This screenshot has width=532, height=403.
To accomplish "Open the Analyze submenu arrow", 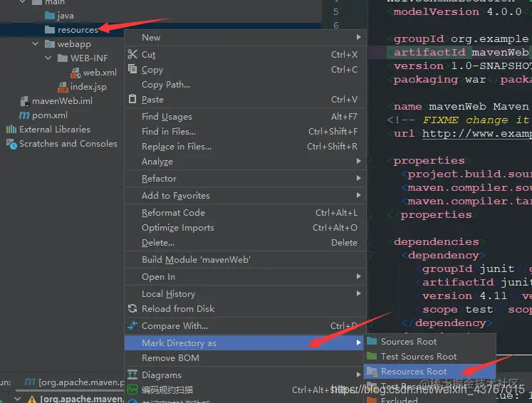I will tap(359, 161).
